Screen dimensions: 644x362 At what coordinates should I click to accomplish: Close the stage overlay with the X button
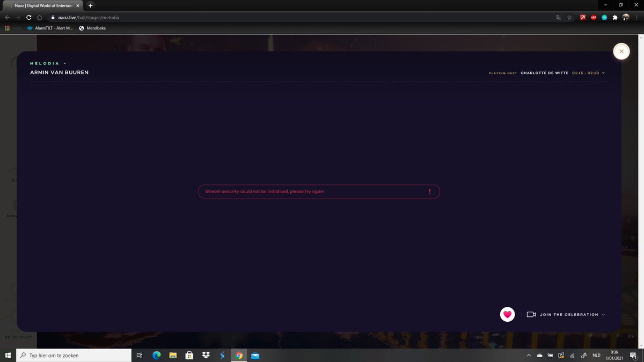(x=621, y=51)
